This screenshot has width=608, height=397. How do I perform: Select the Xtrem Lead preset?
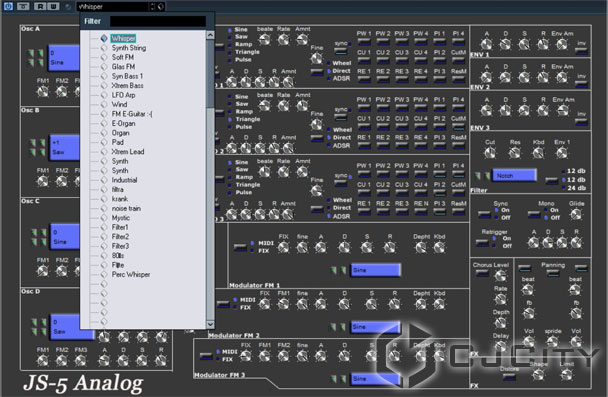pyautogui.click(x=128, y=152)
